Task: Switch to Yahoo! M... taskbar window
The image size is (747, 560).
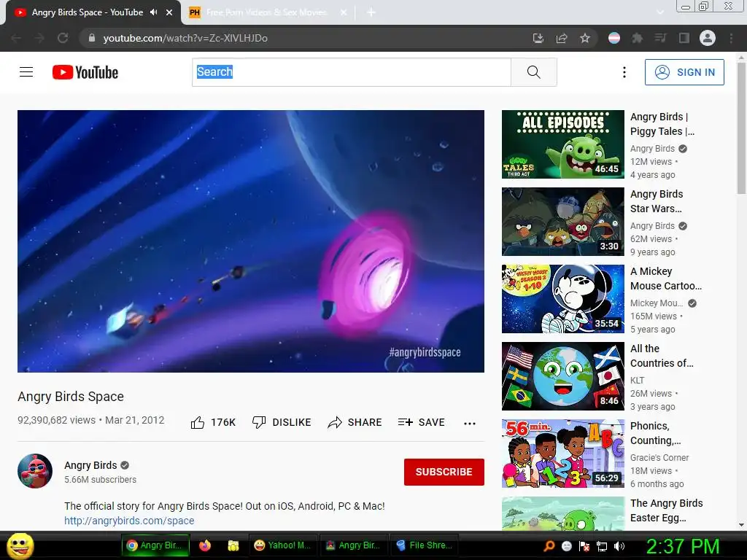Action: (282, 545)
